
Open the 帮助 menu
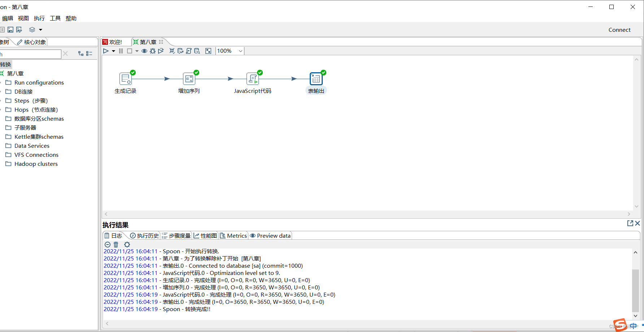[71, 18]
